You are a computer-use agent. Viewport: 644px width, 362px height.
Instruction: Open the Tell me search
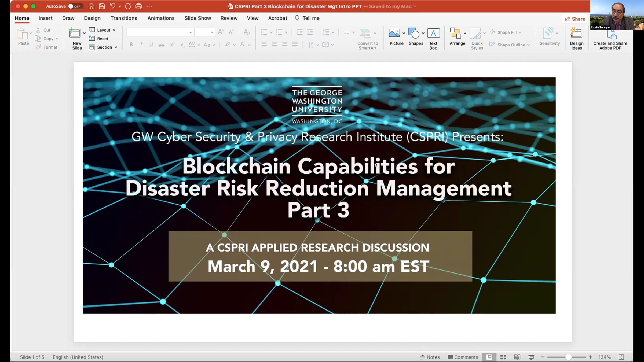click(307, 18)
